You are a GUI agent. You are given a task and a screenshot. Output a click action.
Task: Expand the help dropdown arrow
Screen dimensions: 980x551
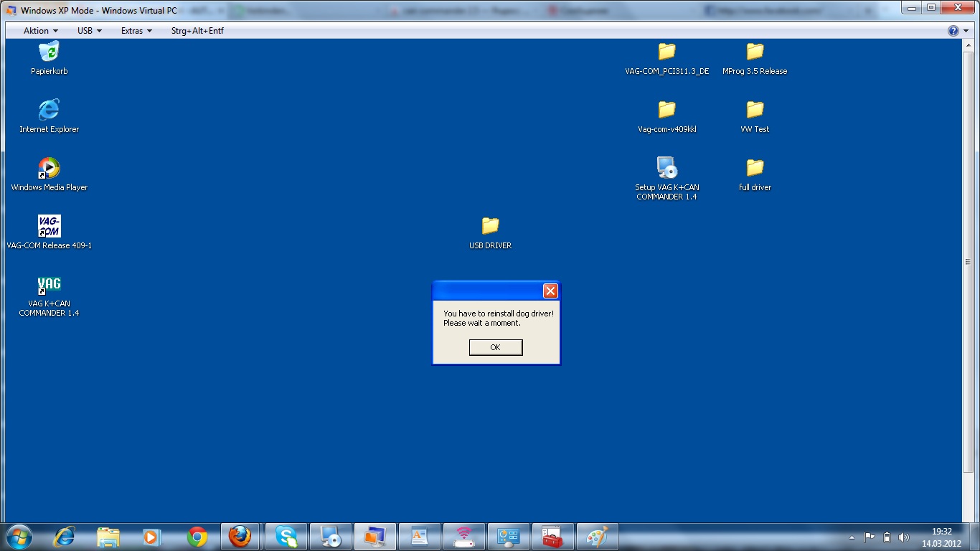click(x=966, y=31)
